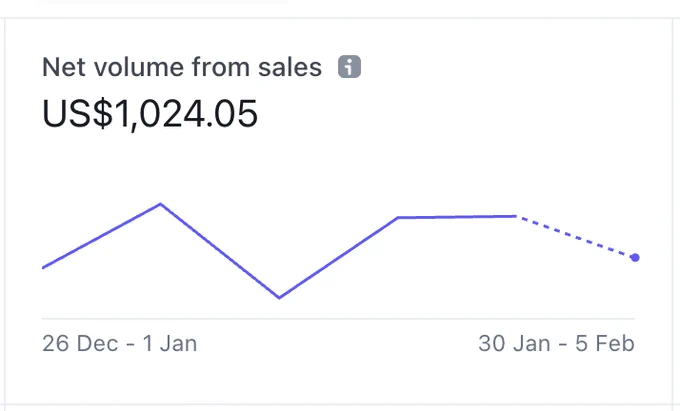Image resolution: width=680 pixels, height=411 pixels.
Task: Select the purple end dot on the chart
Action: (635, 258)
